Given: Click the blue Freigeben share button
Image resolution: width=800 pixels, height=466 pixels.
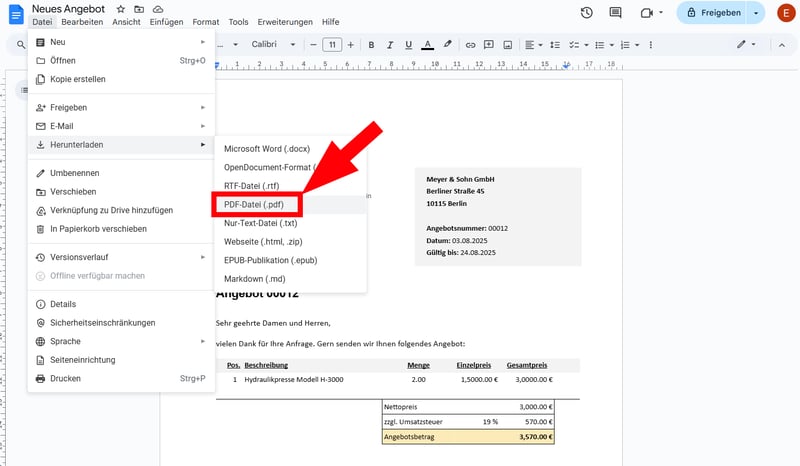Looking at the screenshot, I should point(714,13).
